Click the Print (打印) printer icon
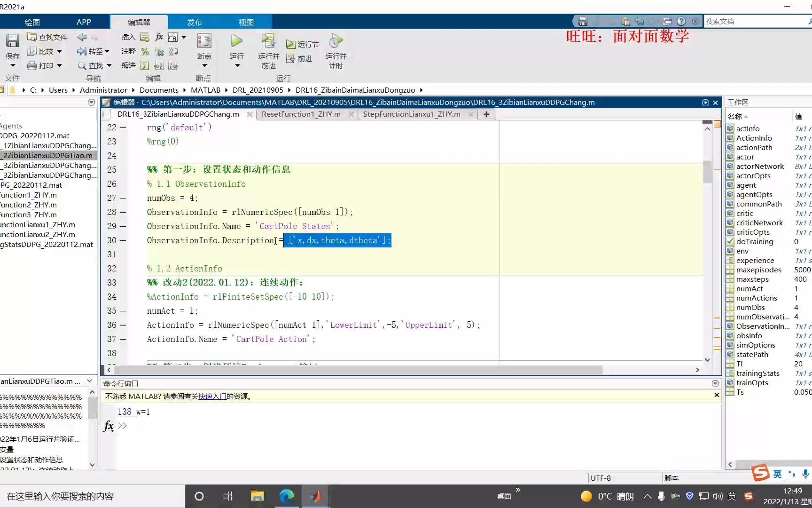The height and width of the screenshot is (508, 812). 31,65
